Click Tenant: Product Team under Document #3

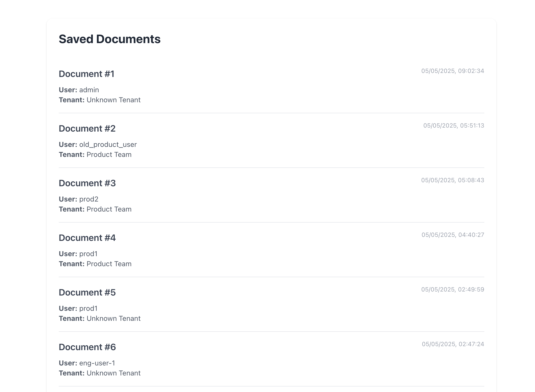click(95, 209)
